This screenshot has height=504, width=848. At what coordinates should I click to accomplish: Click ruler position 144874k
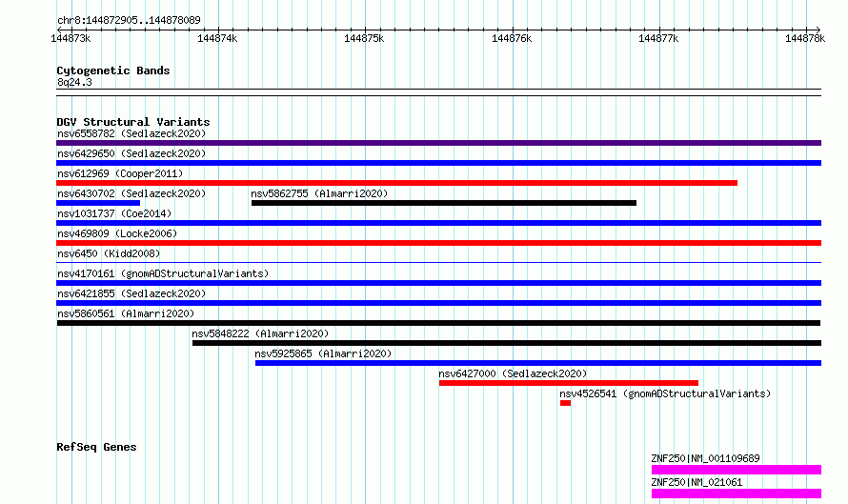(x=217, y=38)
